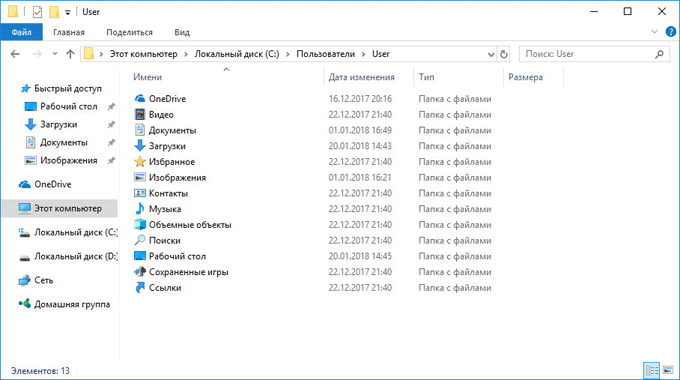Image resolution: width=680 pixels, height=380 pixels.
Task: Open the Файл menu
Action: [21, 32]
